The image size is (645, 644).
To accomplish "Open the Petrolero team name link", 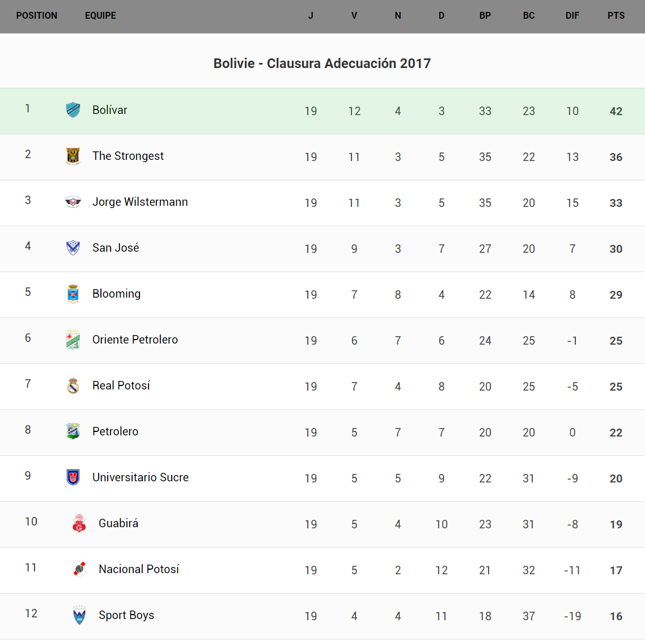I will coord(115,431).
